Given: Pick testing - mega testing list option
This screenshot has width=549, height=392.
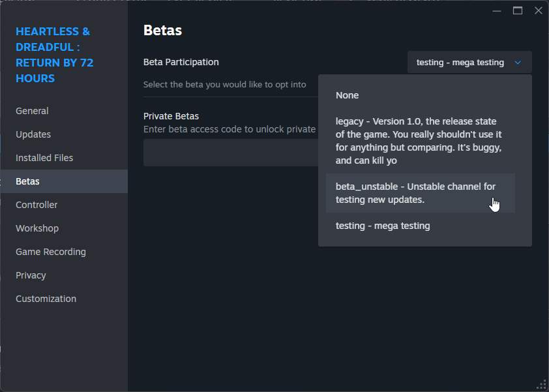Looking at the screenshot, I should point(420,226).
